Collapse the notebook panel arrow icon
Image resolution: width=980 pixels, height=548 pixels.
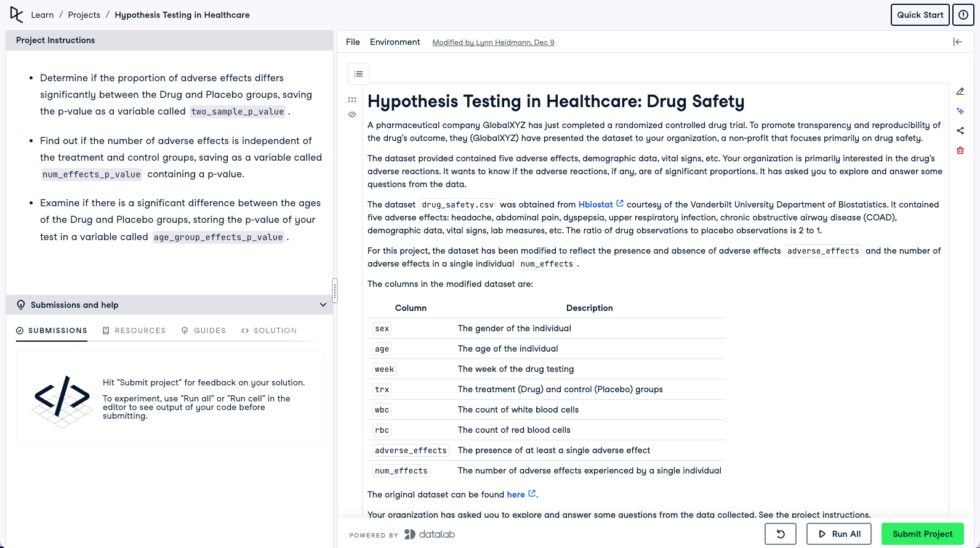click(957, 42)
